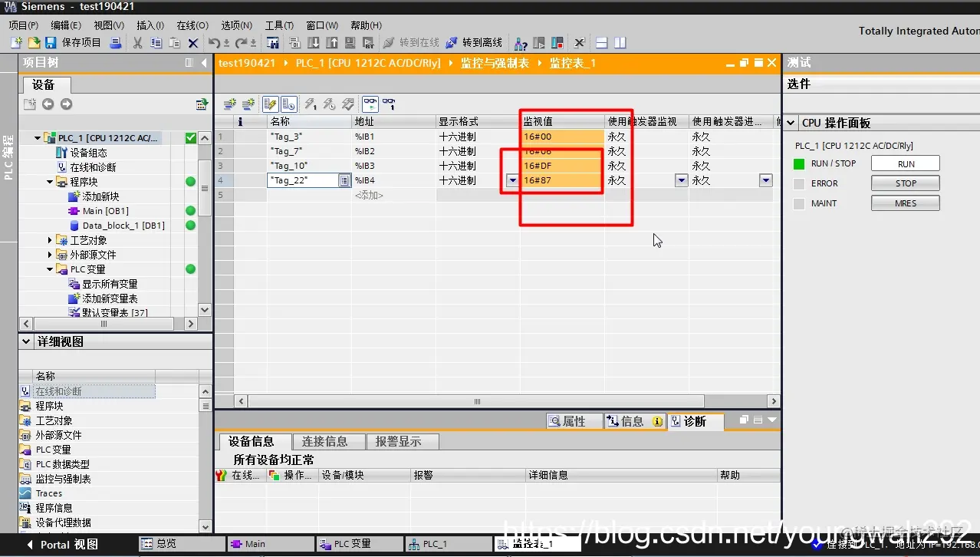Select 设备组态 in project tree
The height and width of the screenshot is (557, 980).
click(x=82, y=153)
